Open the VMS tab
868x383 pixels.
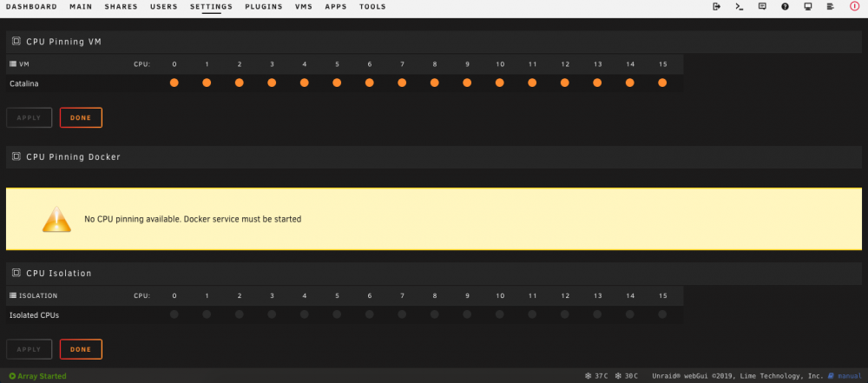304,7
